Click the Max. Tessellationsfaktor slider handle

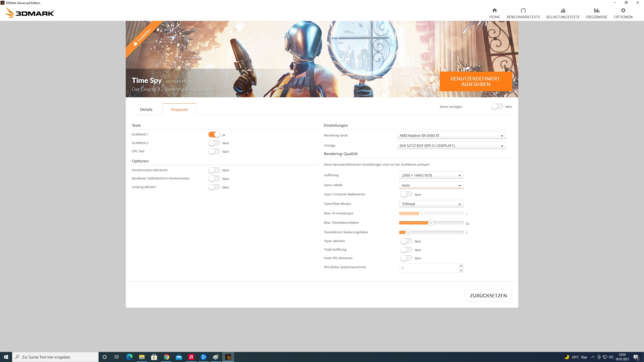click(431, 223)
